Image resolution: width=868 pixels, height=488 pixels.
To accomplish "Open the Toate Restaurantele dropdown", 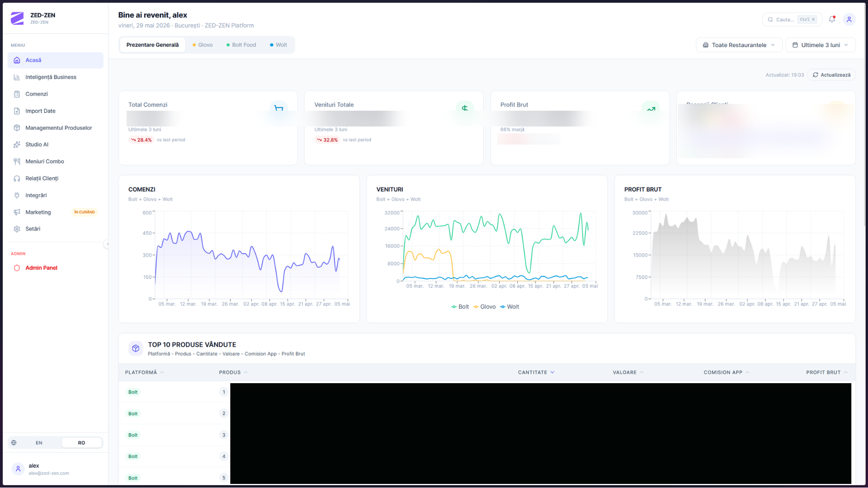I will coord(739,45).
